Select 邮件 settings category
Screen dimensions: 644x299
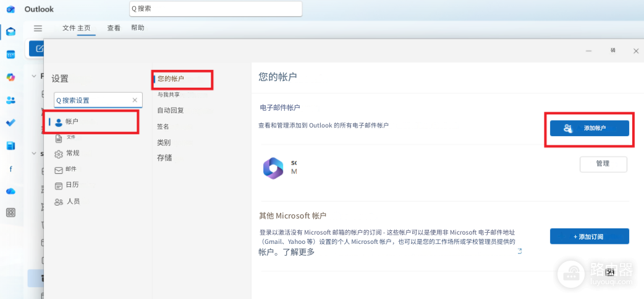pyautogui.click(x=71, y=169)
